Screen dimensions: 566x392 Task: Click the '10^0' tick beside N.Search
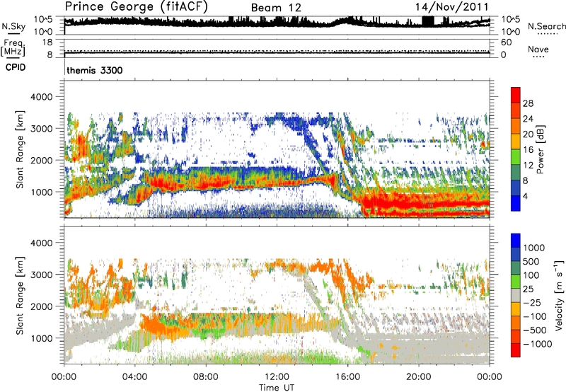[510, 32]
